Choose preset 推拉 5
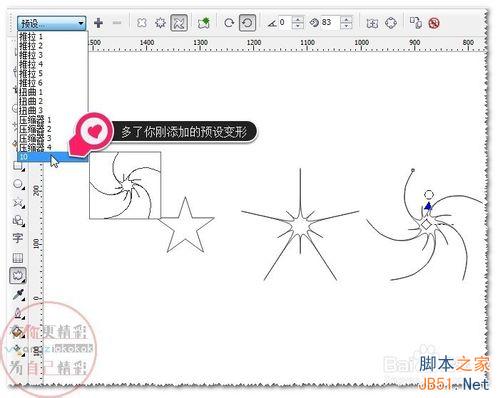This screenshot has height=398, width=500. 52,73
